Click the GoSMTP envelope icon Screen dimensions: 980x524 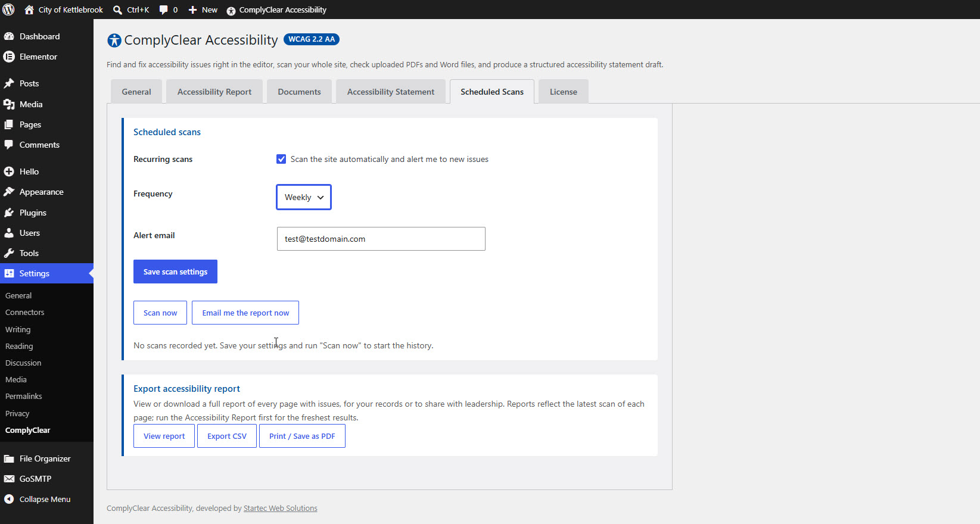coord(9,479)
